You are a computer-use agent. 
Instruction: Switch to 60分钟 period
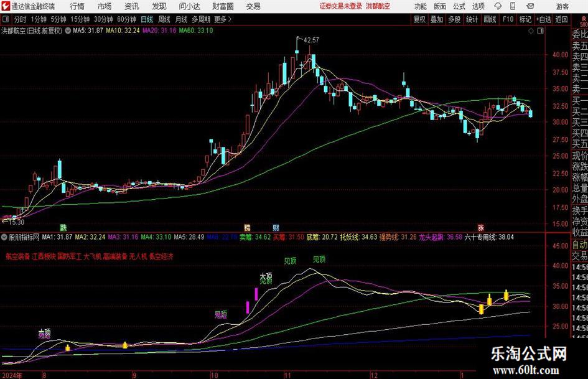[126, 19]
